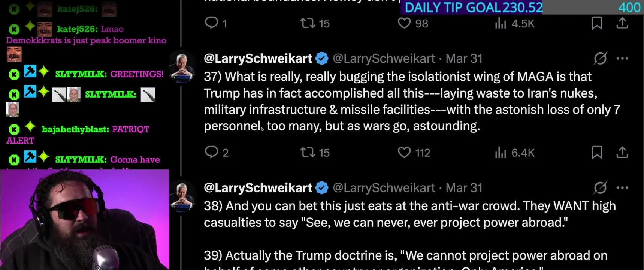Click bajabethyblast's username in chat
This screenshot has width=644, height=270.
75,129
